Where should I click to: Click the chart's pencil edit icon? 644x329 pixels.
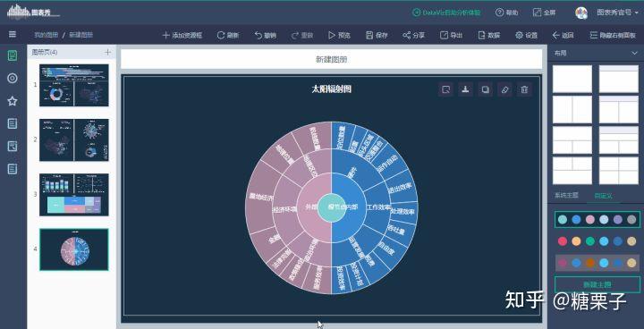[x=504, y=89]
